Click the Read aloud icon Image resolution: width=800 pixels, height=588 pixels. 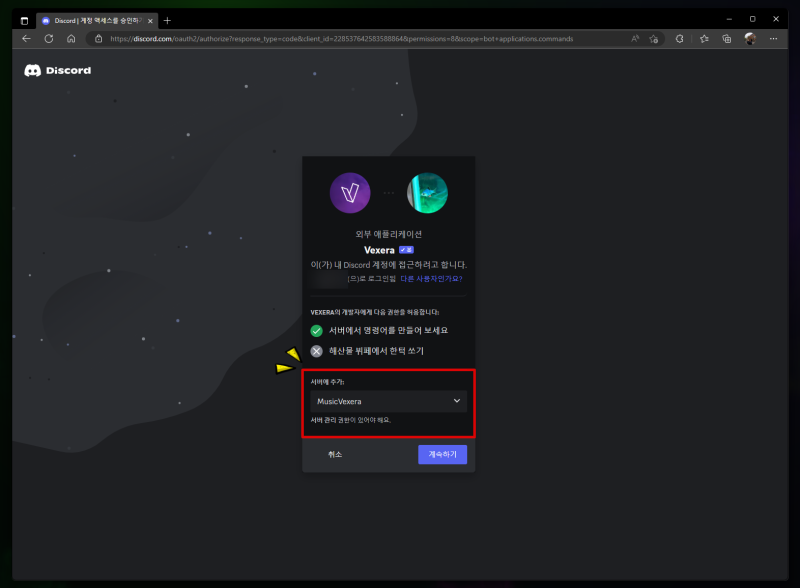[635, 39]
